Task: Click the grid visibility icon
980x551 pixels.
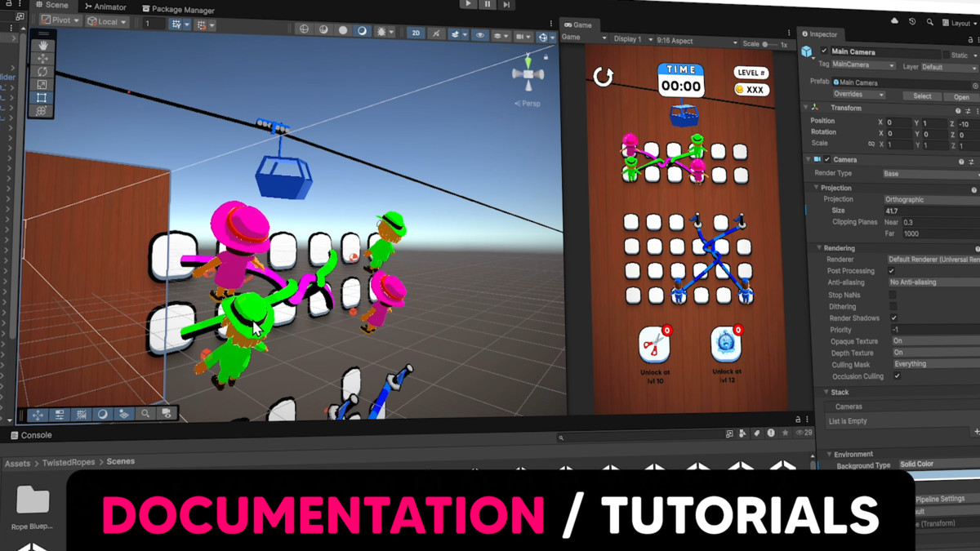Action: (176, 24)
